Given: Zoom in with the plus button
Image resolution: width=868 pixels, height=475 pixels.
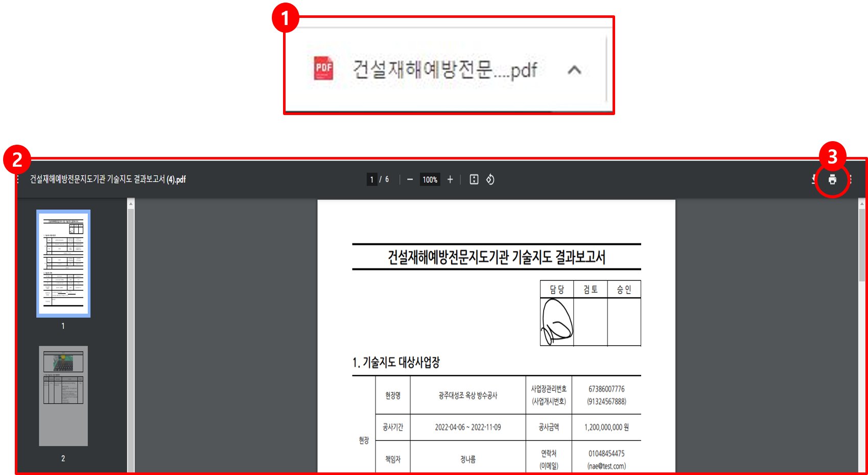Looking at the screenshot, I should click(x=450, y=179).
